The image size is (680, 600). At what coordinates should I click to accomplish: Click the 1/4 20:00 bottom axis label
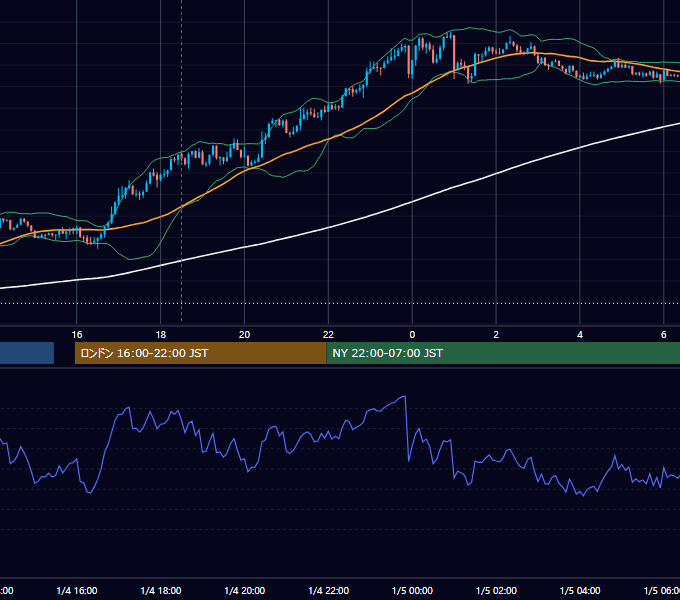coord(245,591)
